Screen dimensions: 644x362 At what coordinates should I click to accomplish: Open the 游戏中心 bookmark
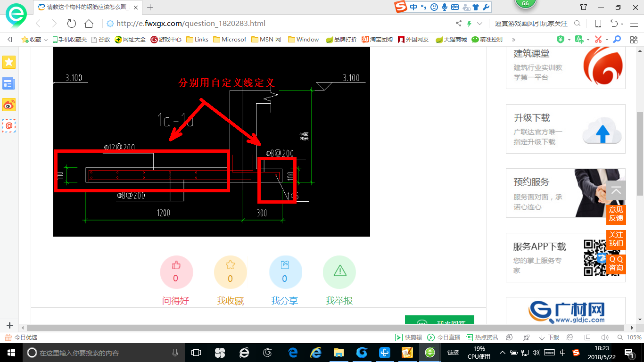point(166,40)
